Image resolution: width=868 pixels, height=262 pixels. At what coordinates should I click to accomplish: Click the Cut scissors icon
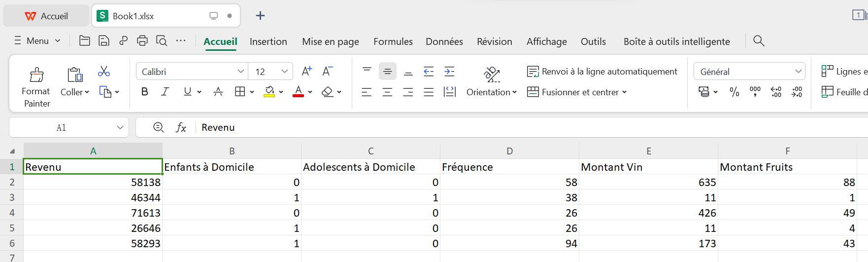tap(104, 72)
